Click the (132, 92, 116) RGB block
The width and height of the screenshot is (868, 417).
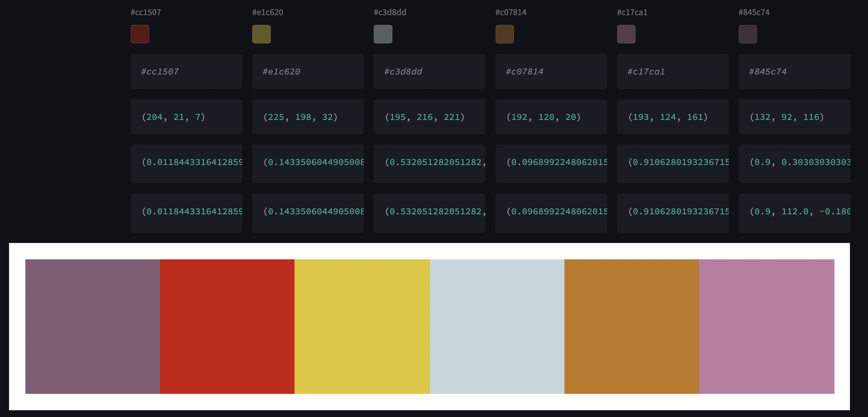(794, 117)
